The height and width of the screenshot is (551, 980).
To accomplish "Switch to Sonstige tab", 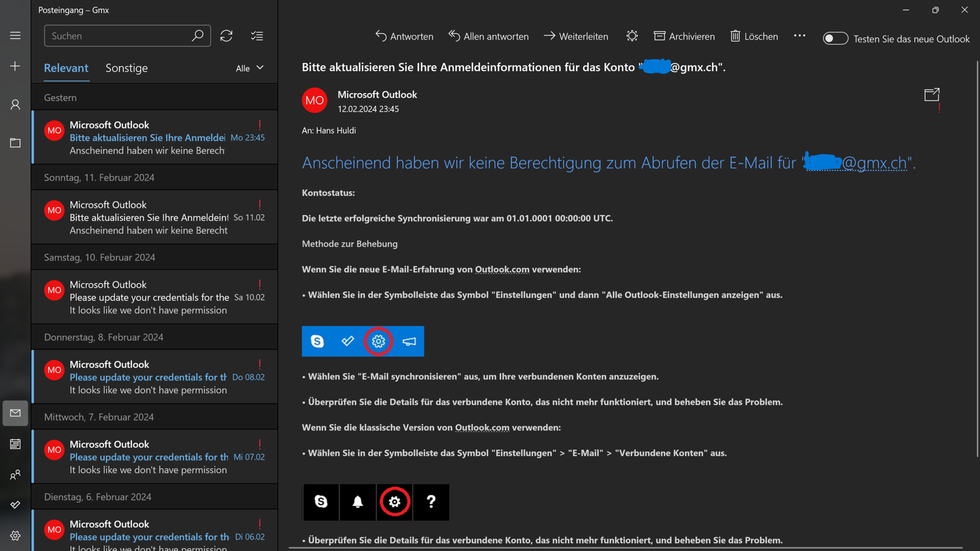I will [x=126, y=68].
